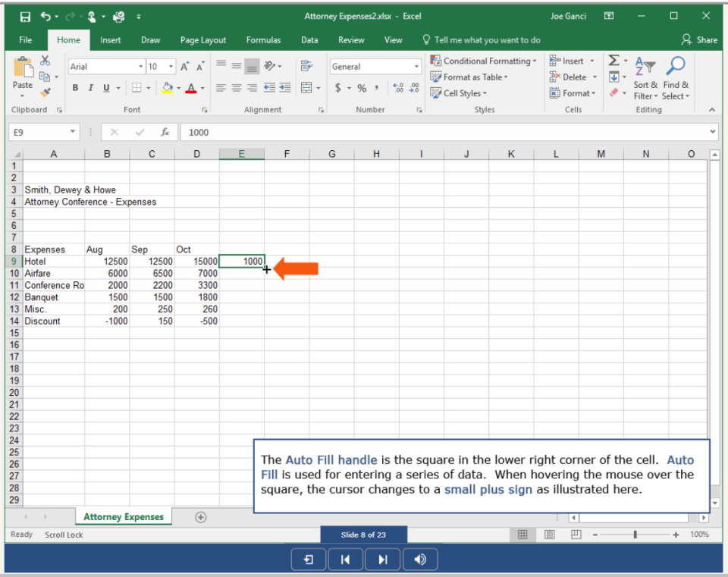The width and height of the screenshot is (728, 577).
Task: Toggle bold formatting
Action: (74, 88)
